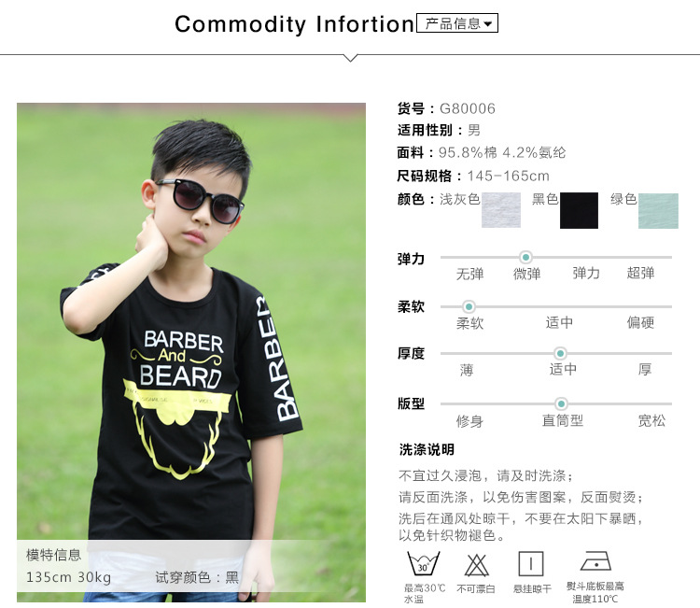Select the 绿色 green color swatch
This screenshot has width=700, height=608.
coord(658,211)
